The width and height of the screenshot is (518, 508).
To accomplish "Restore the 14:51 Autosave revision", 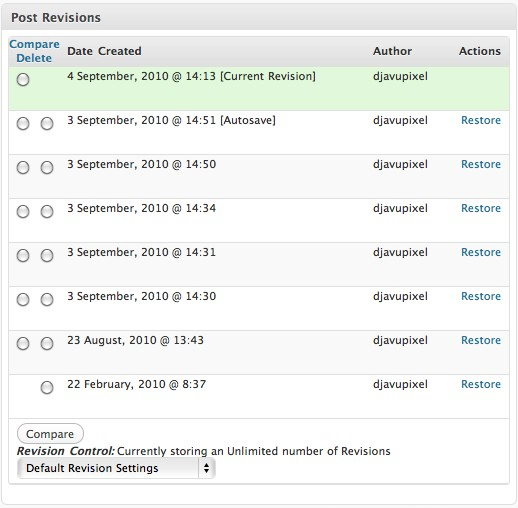I will tap(481, 120).
